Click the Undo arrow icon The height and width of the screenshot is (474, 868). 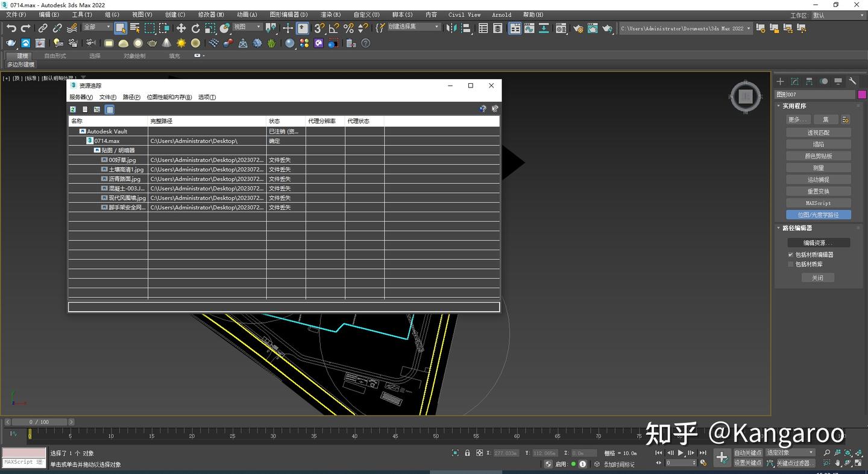[11, 28]
